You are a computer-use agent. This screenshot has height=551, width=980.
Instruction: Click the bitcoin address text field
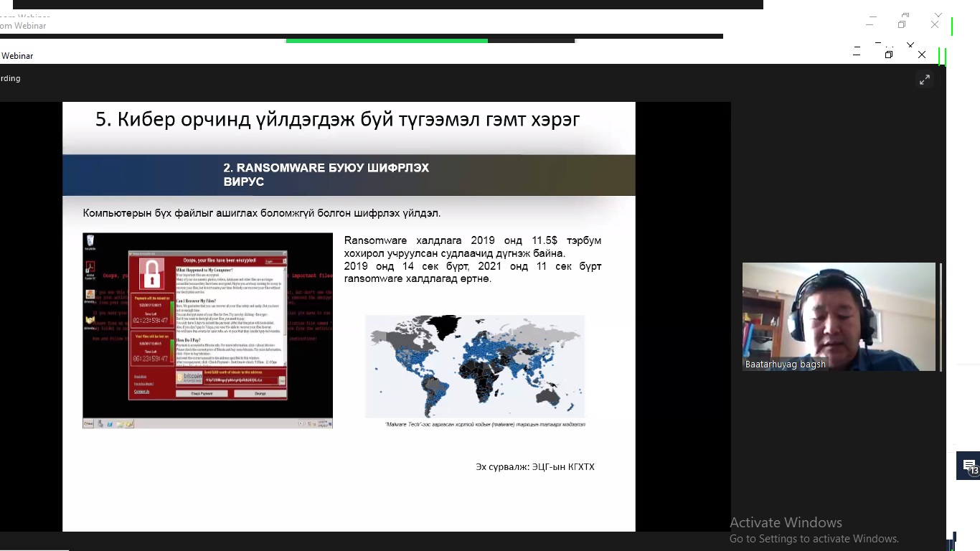241,380
